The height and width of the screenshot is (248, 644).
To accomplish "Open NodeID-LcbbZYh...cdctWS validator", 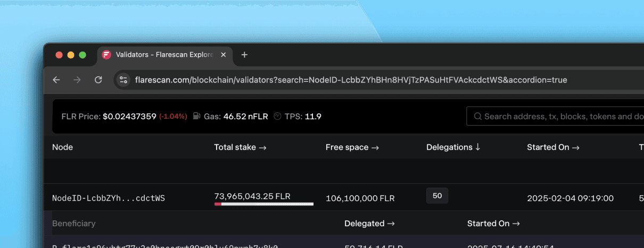I will point(109,198).
